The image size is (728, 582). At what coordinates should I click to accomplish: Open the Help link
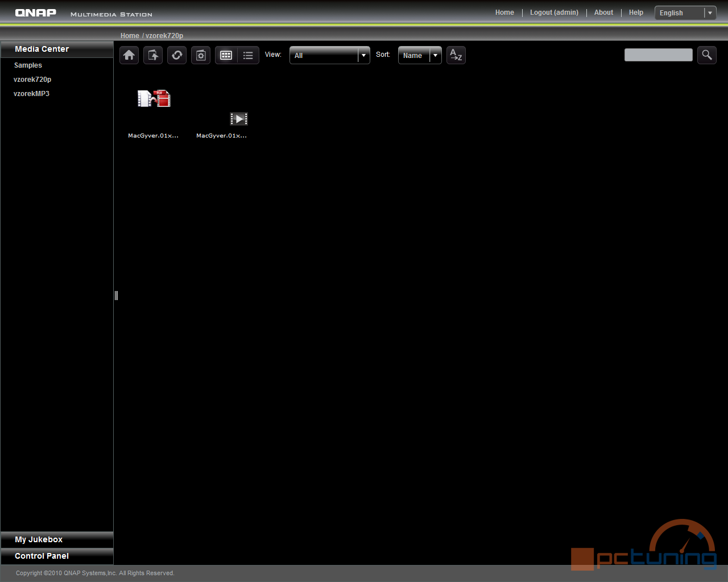pos(636,13)
